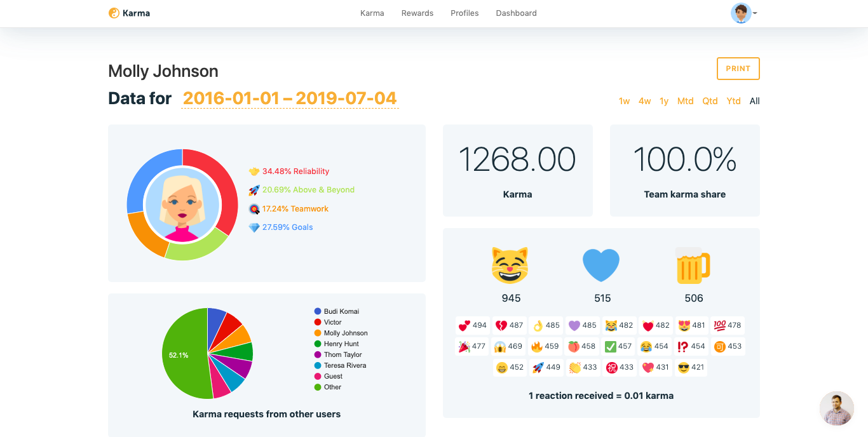The width and height of the screenshot is (868, 437).
Task: Click the beer mug emoji with 506
Action: (693, 265)
